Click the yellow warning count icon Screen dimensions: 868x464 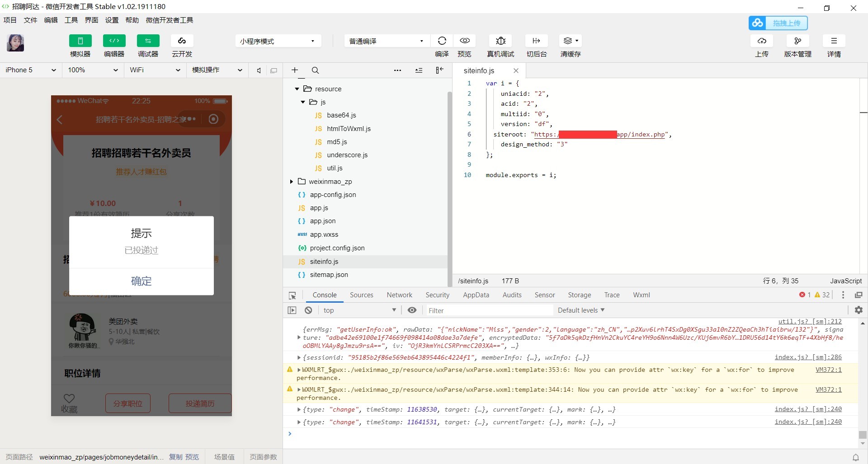click(817, 295)
